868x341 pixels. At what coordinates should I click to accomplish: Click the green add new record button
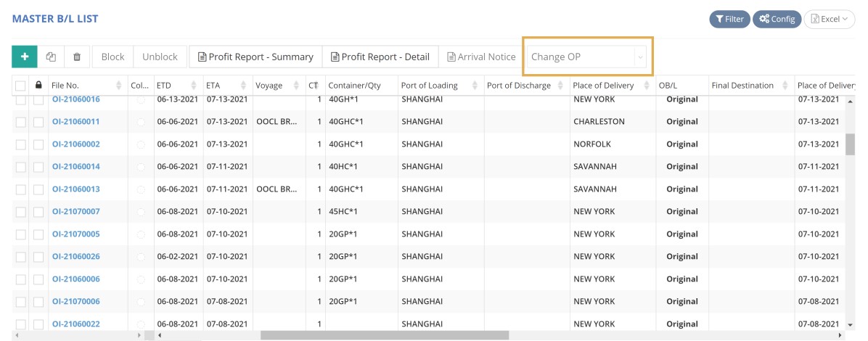(25, 57)
